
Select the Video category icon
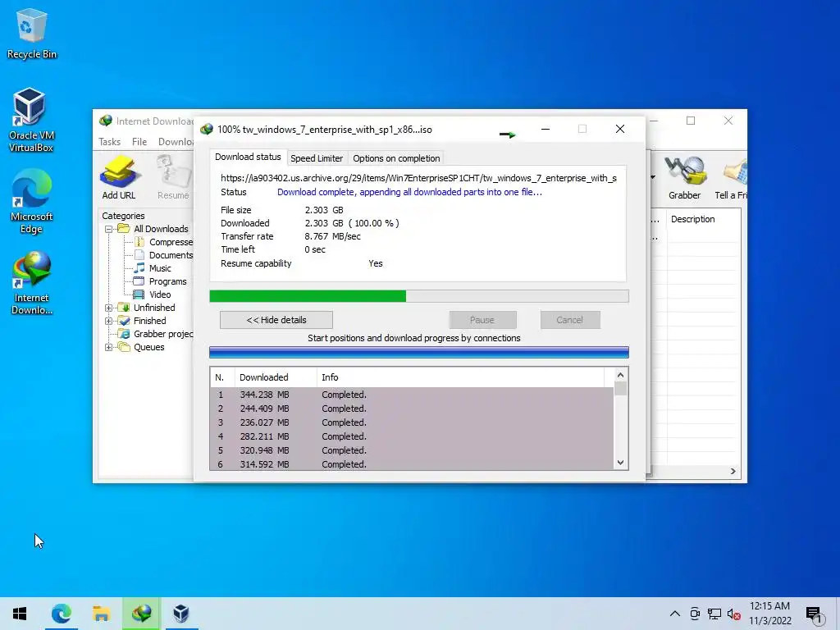[x=139, y=294]
